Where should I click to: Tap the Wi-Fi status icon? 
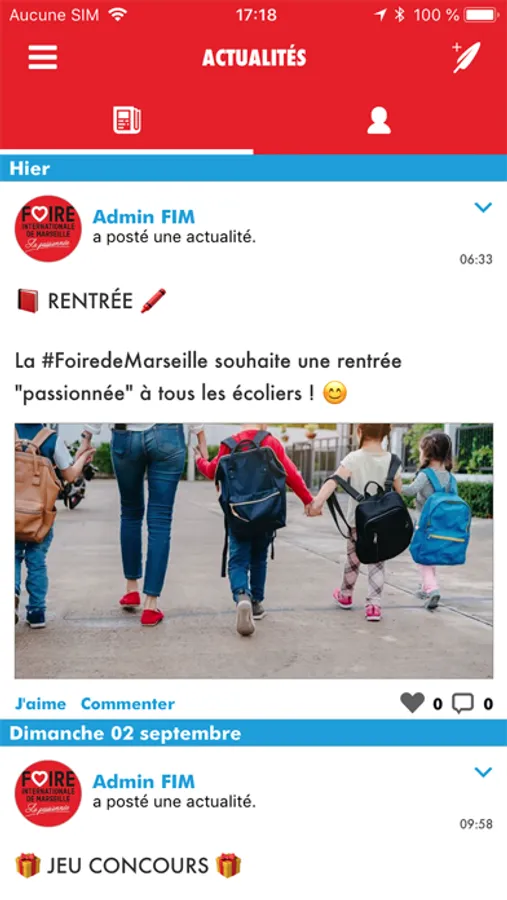point(118,15)
